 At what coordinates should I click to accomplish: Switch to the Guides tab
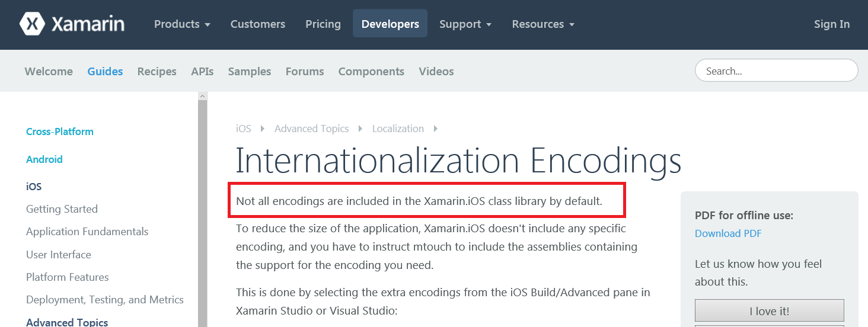(105, 71)
